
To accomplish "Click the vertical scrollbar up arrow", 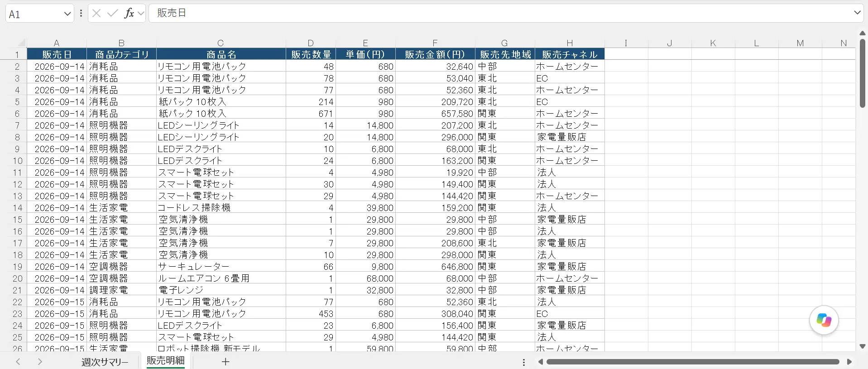I will (x=863, y=33).
